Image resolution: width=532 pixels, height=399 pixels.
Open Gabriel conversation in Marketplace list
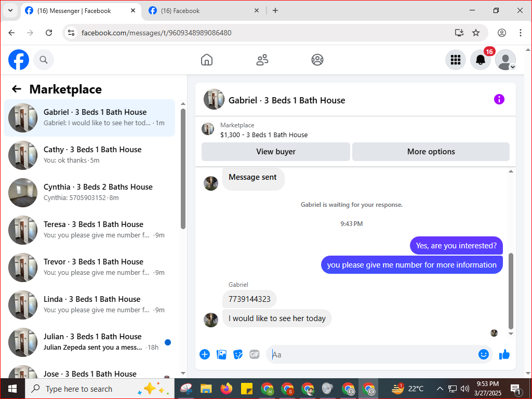click(x=89, y=118)
